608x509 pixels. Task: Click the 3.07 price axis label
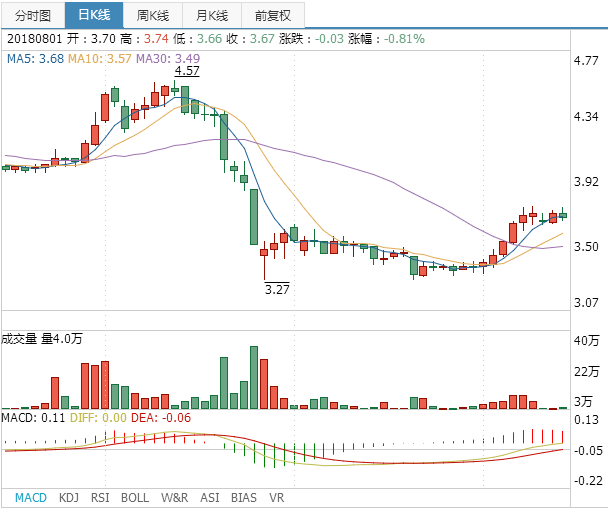point(586,302)
